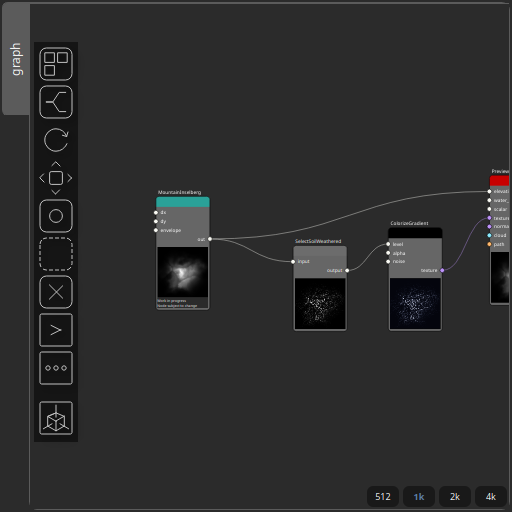Click the circle icon button in toolbar
512x512 pixels.
[56, 216]
